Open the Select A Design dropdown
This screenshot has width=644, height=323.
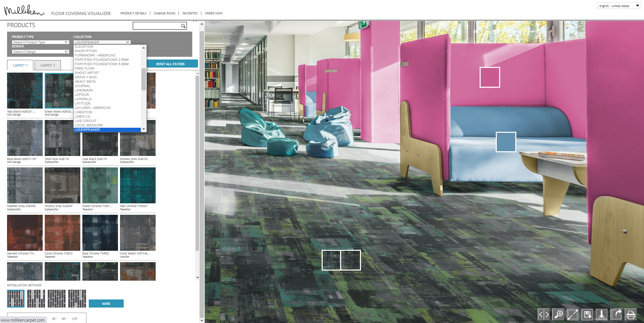[x=40, y=52]
